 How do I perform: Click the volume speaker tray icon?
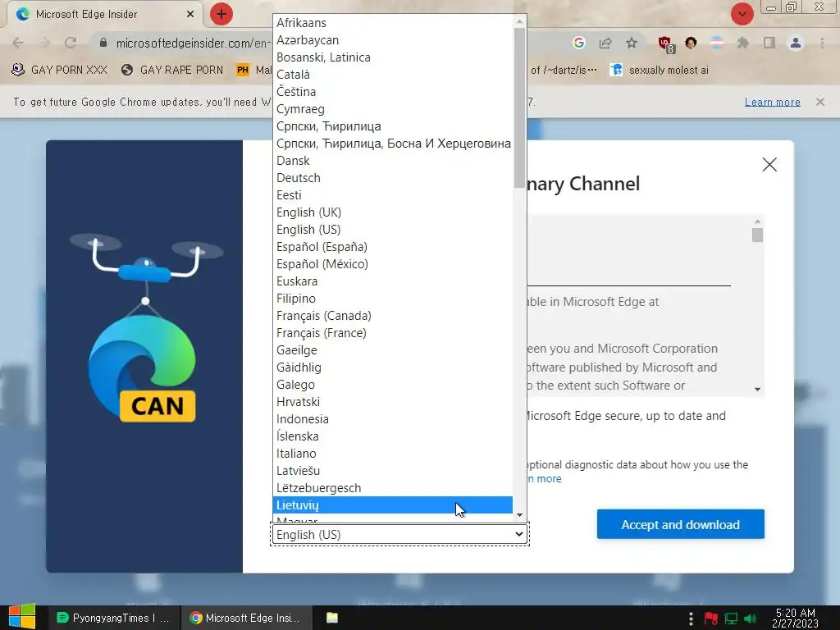[x=751, y=619]
